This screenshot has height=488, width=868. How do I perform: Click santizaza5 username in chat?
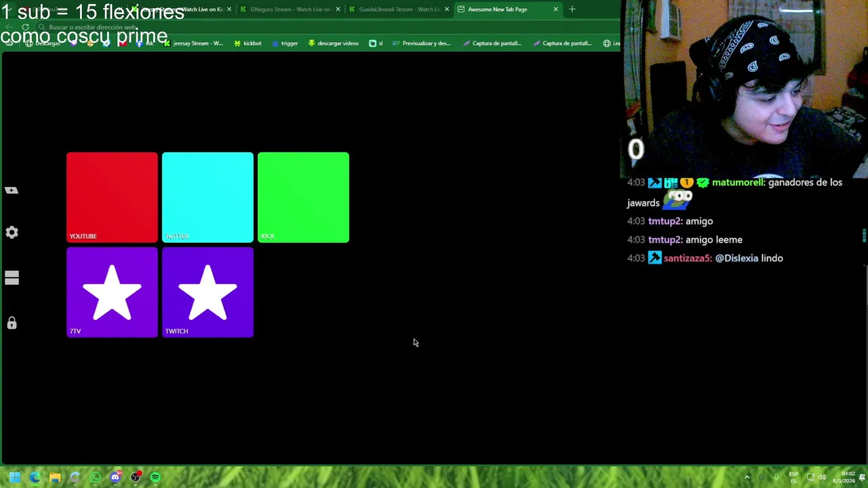688,258
